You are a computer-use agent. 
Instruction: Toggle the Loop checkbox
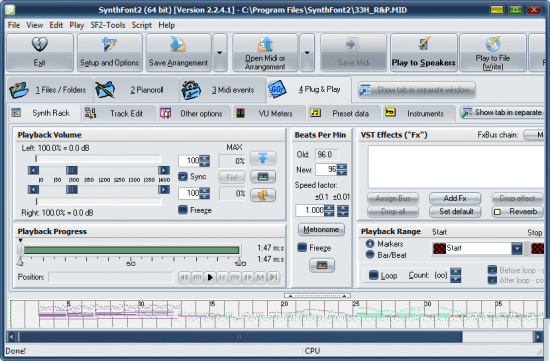point(374,275)
